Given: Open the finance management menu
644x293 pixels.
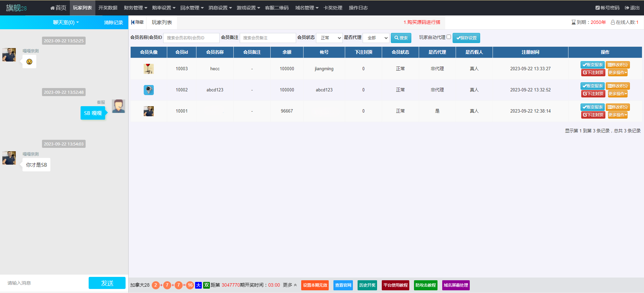Looking at the screenshot, I should [135, 8].
